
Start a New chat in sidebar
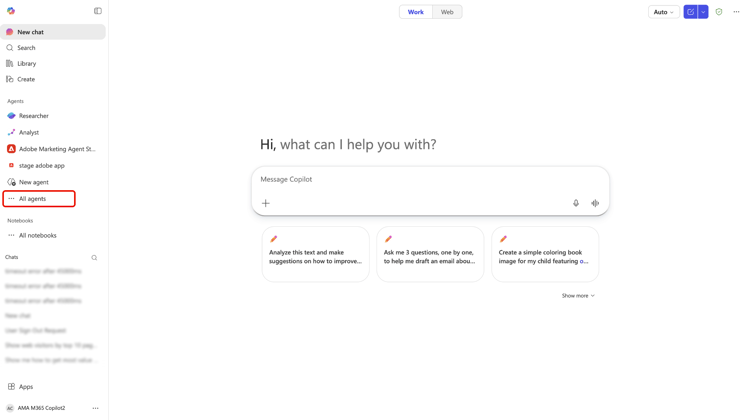coord(53,32)
